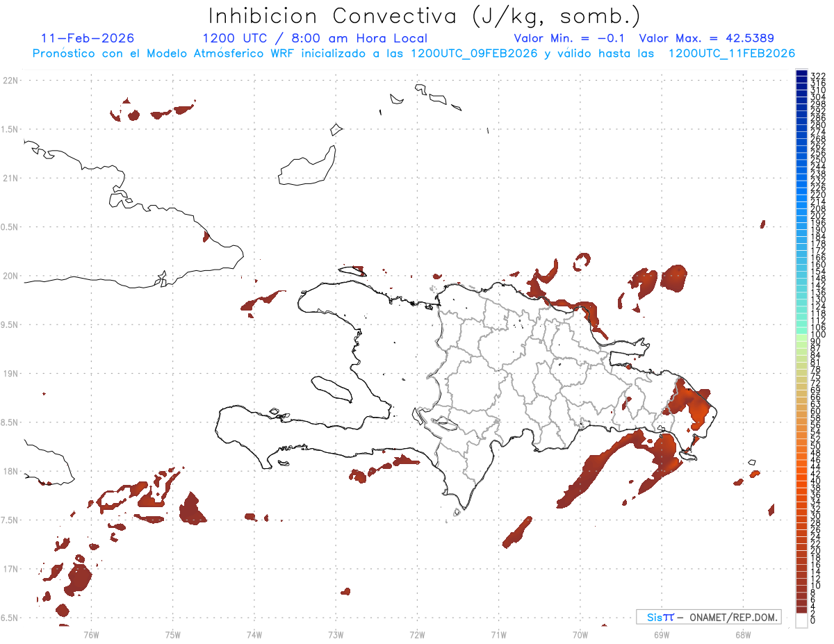The height and width of the screenshot is (644, 834).
Task: Pick the darkest navy swatch beside 322
Action: point(801,73)
